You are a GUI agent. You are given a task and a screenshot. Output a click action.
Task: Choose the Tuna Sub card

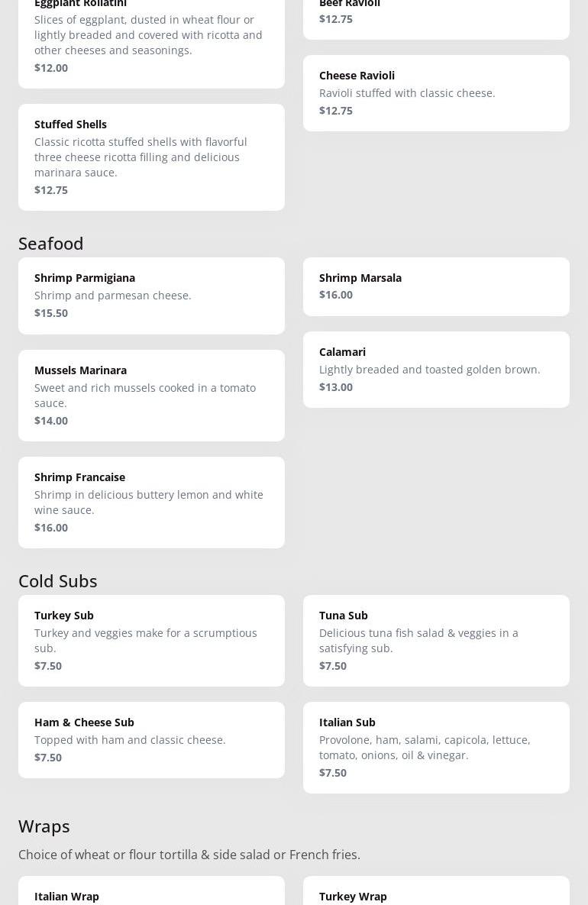click(x=436, y=640)
